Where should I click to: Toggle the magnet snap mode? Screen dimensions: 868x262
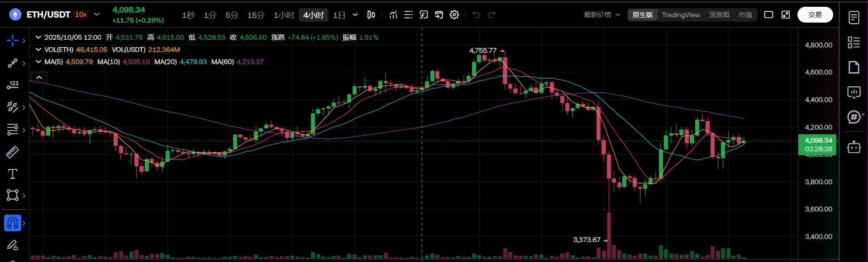(x=12, y=223)
